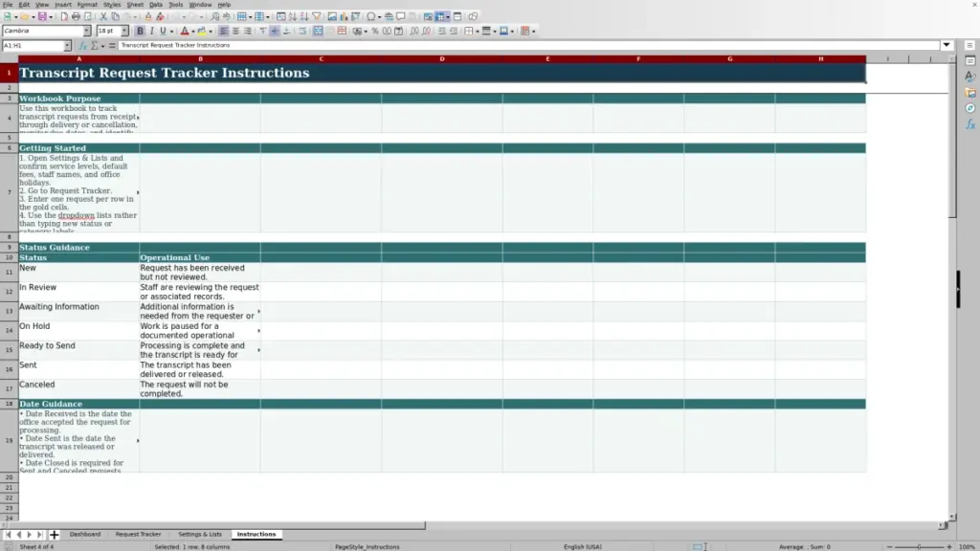980x551 pixels.
Task: Switch to the Settings & Lists sheet tab
Action: tap(200, 534)
